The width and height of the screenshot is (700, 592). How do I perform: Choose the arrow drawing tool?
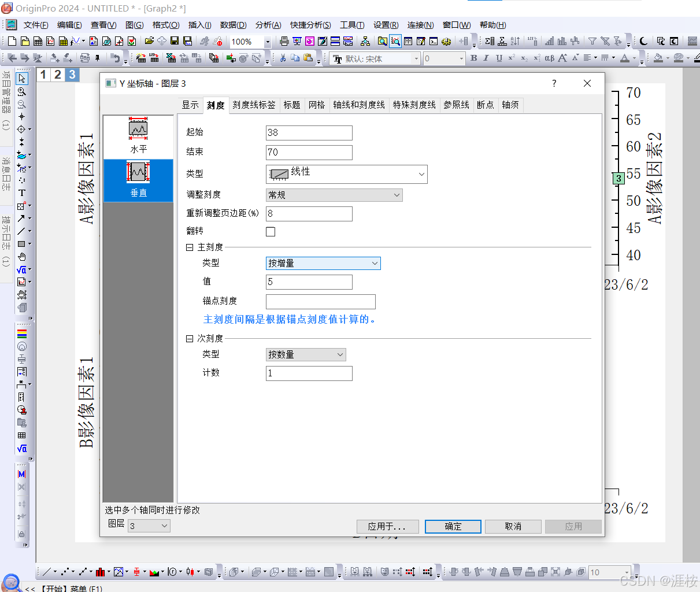(21, 219)
